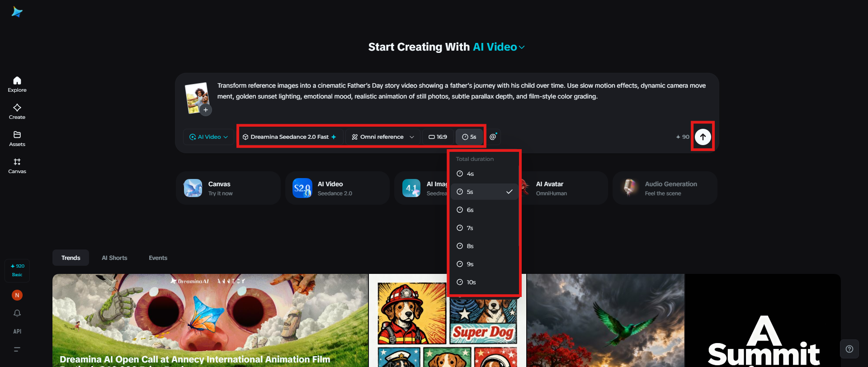This screenshot has height=367, width=868.
Task: Add another reference image with plus icon
Action: pyautogui.click(x=206, y=110)
